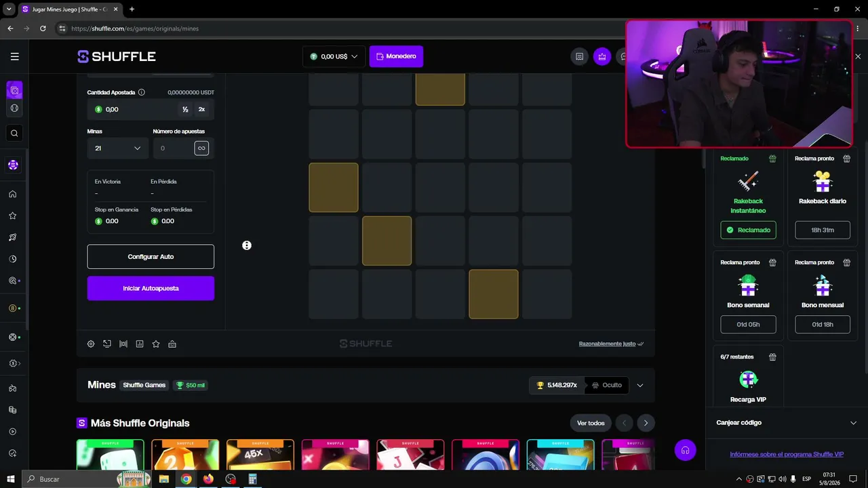
Task: Open a new browser tab
Action: coord(132,9)
